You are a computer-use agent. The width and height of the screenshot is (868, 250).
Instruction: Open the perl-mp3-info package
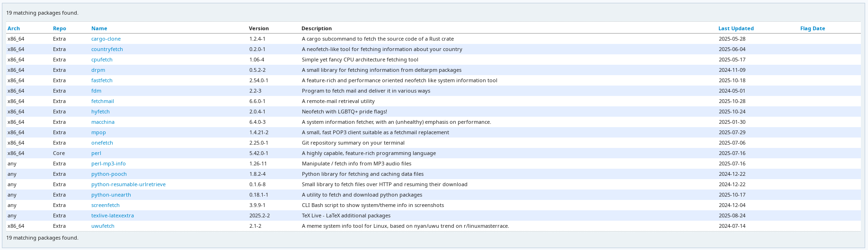(x=108, y=164)
